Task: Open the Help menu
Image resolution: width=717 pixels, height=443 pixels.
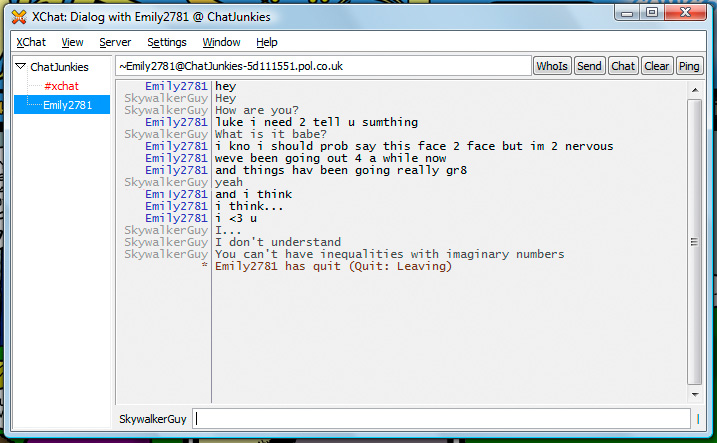Action: (x=267, y=42)
